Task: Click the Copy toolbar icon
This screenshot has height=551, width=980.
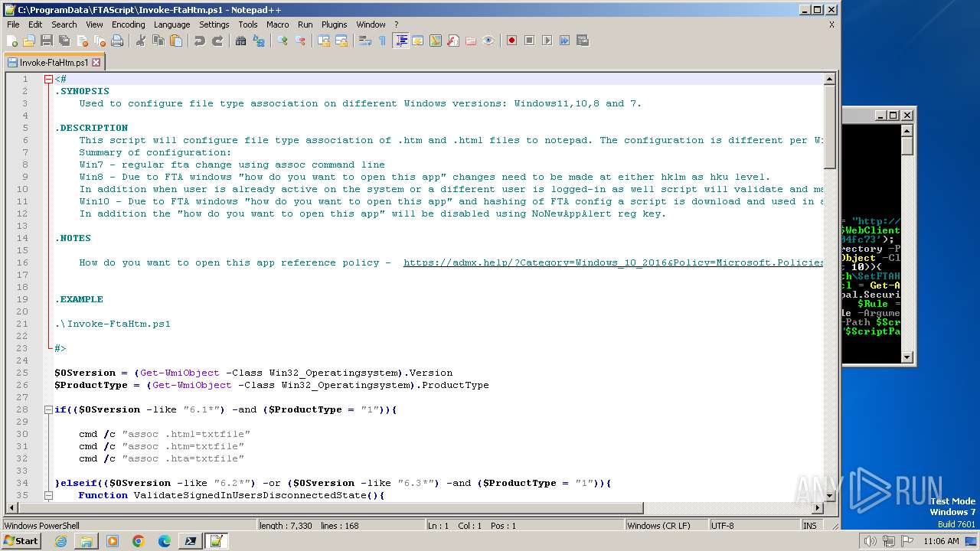Action: [x=158, y=41]
